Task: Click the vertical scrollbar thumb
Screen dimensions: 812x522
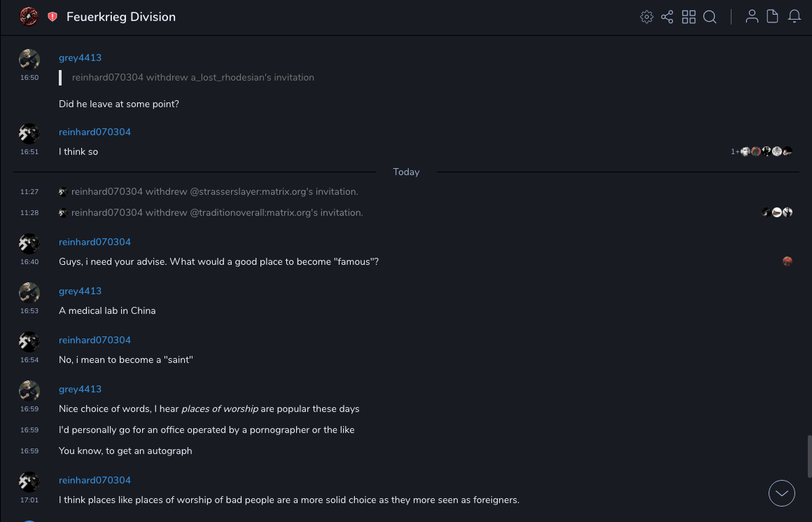Action: click(809, 455)
